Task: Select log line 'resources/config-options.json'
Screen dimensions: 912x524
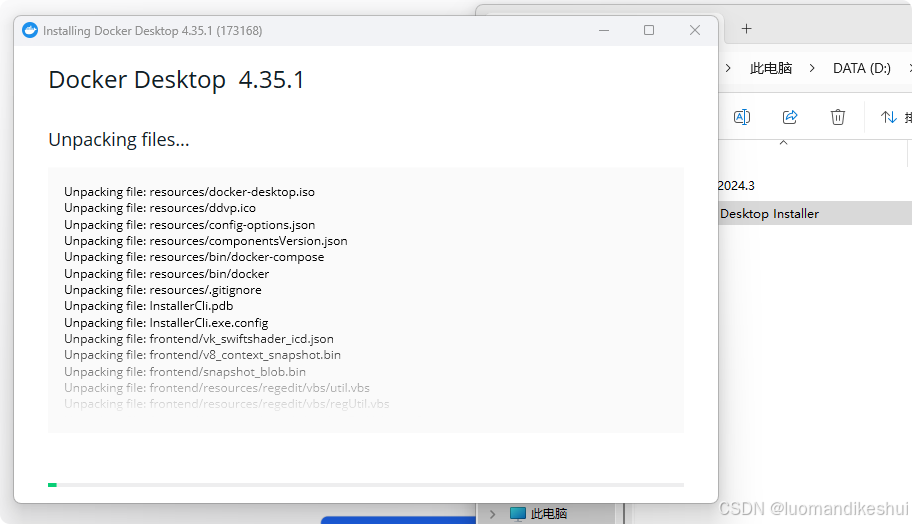Action: pos(190,224)
